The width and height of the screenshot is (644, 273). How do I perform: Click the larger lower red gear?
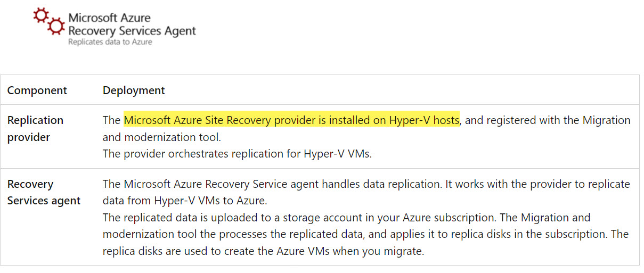tap(56, 26)
